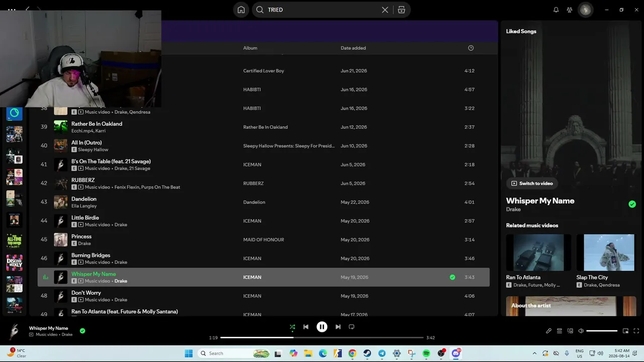Select the Little Birdie track
The image size is (644, 362).
tap(85, 218)
